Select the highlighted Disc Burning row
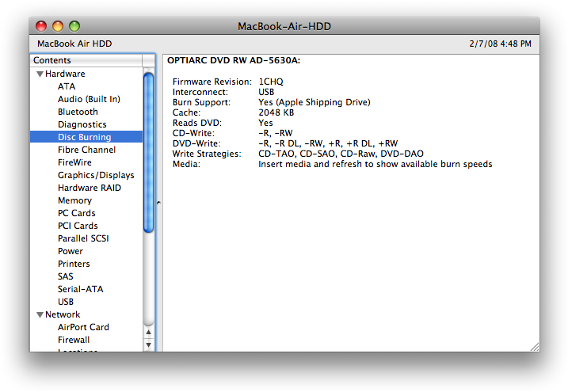Image resolution: width=568 pixels, height=392 pixels. coord(86,137)
